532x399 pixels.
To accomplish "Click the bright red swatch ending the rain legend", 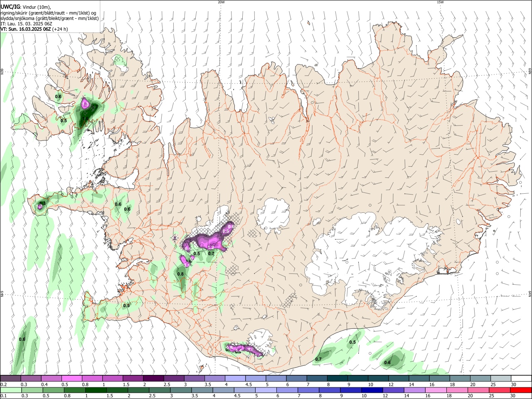I will coord(521,390).
